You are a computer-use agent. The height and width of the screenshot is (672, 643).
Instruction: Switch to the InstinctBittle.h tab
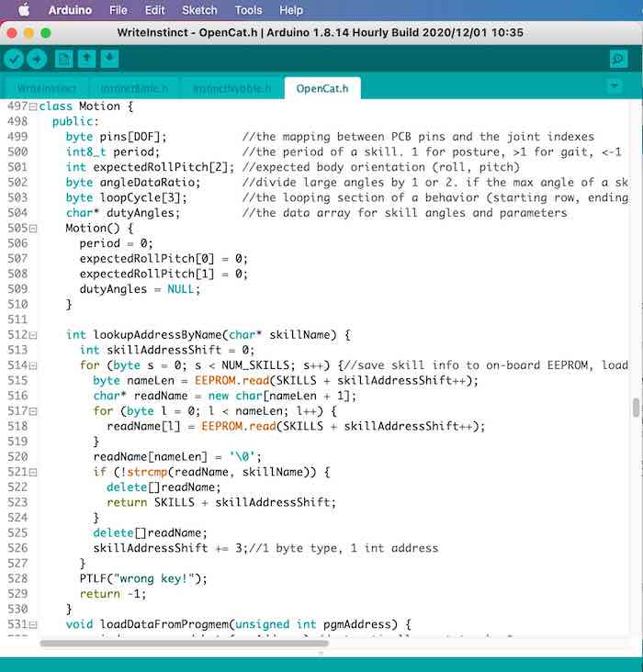tap(134, 88)
